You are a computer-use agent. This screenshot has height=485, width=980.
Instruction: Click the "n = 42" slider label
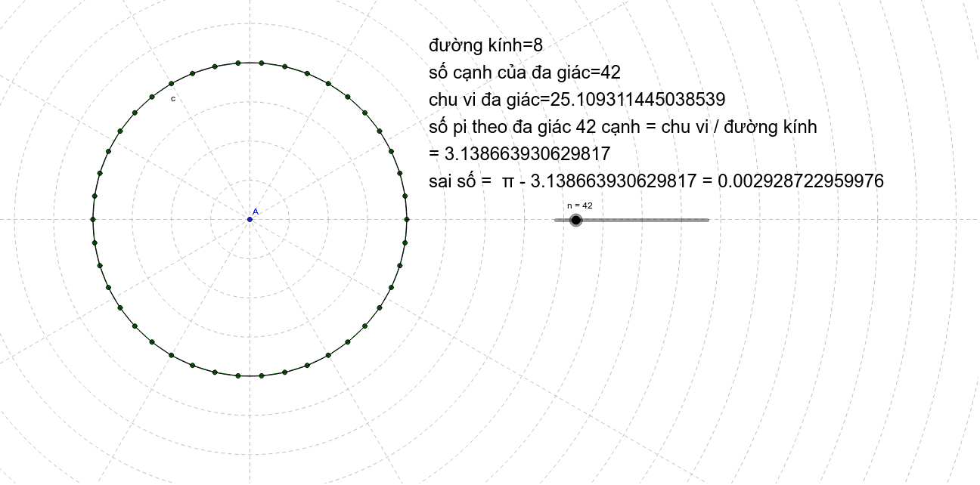click(580, 205)
